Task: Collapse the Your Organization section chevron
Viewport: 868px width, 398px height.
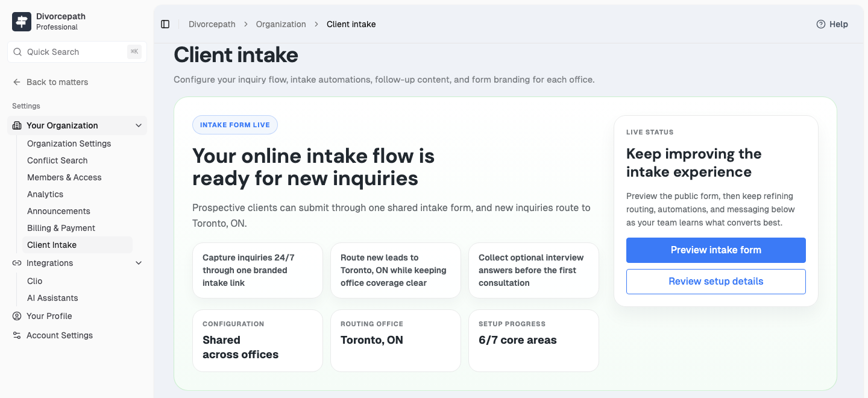Action: (x=139, y=125)
